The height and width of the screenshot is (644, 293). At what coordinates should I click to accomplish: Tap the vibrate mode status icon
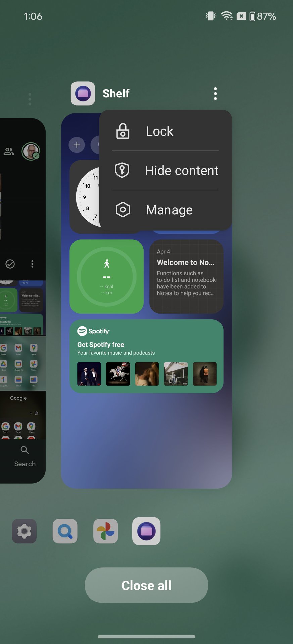211,16
